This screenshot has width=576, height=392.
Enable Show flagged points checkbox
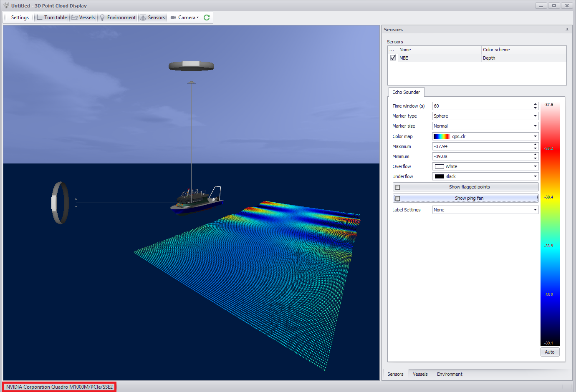397,187
